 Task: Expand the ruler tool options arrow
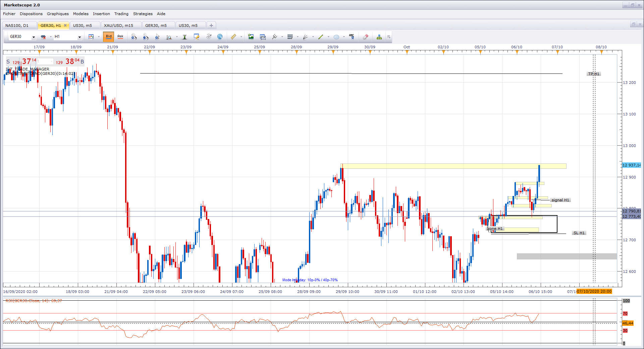(x=241, y=37)
